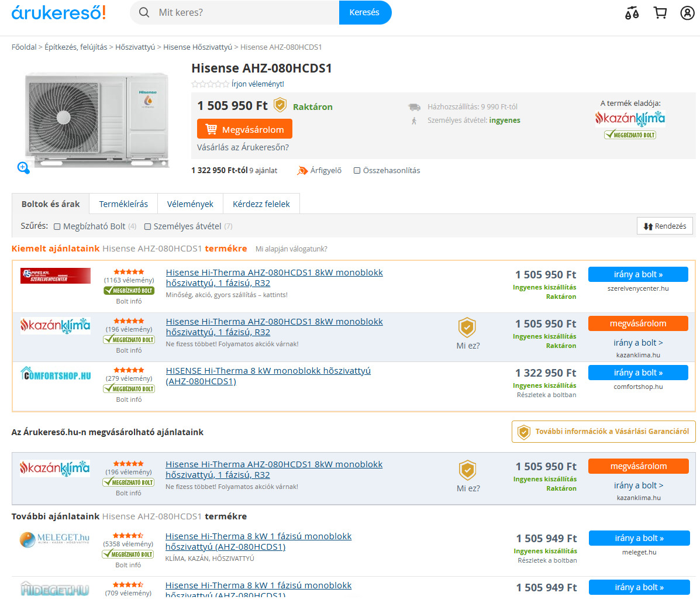
Task: Open the user account profile icon
Action: pos(687,13)
